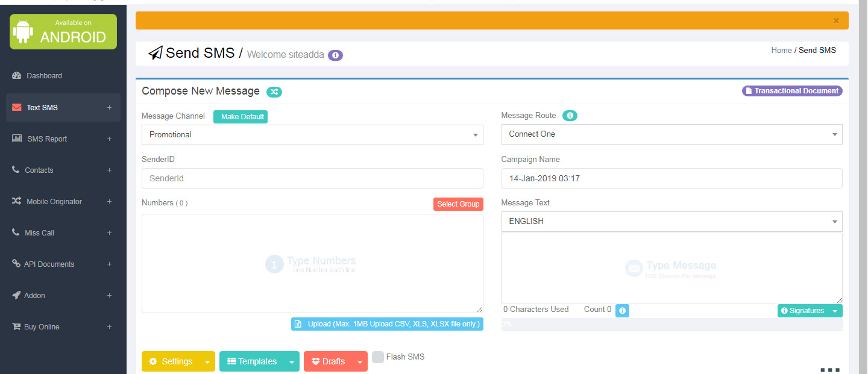Enable the Flash SMS checkbox

tap(378, 357)
